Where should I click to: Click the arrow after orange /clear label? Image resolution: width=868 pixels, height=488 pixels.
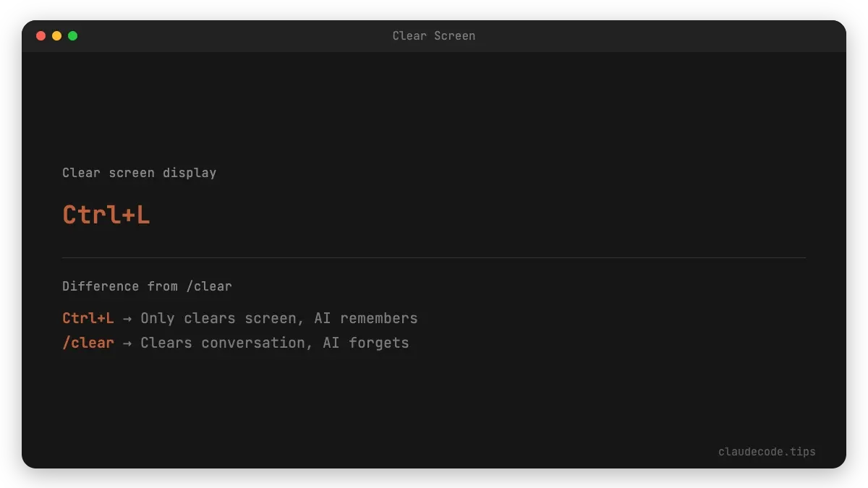point(127,343)
